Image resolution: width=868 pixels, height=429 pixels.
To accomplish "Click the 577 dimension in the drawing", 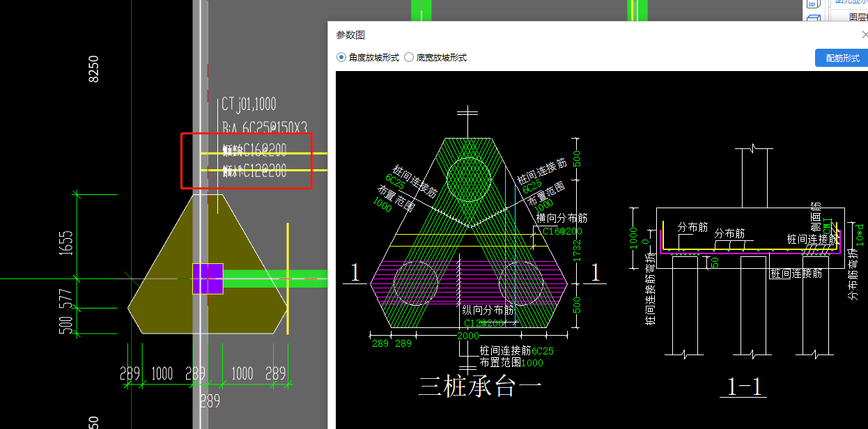I will point(66,300).
